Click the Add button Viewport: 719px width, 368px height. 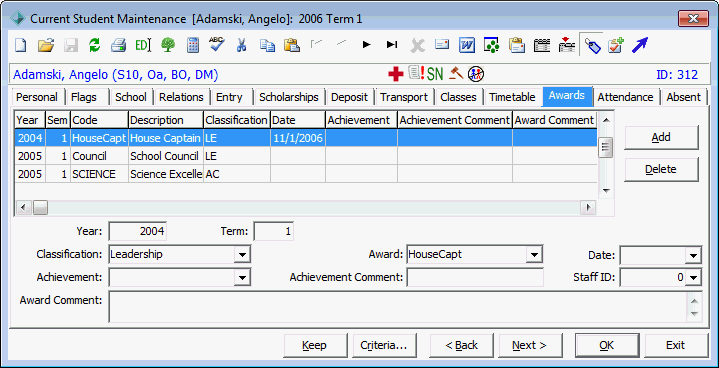(661, 137)
